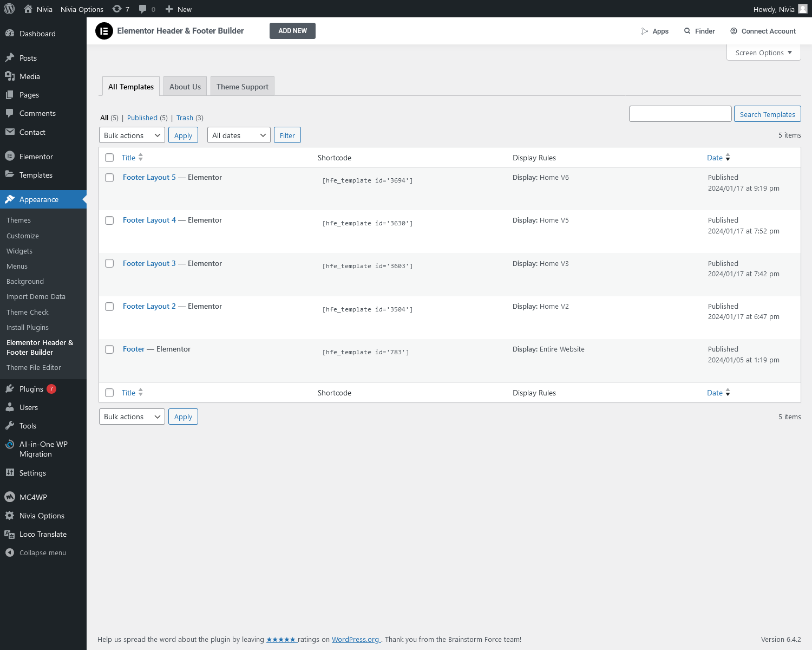The height and width of the screenshot is (650, 812).
Task: Click the Elementor logo icon in header
Action: point(104,31)
